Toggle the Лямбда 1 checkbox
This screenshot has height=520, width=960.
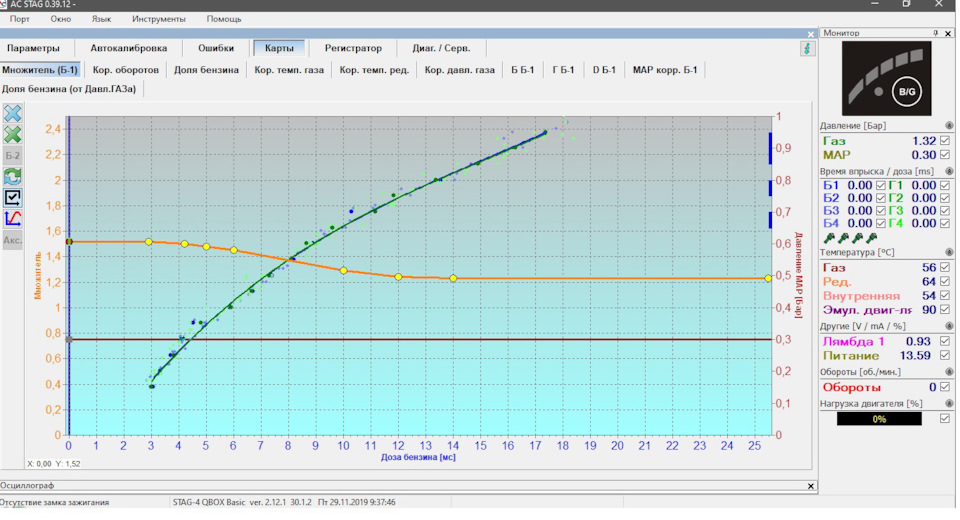point(945,341)
